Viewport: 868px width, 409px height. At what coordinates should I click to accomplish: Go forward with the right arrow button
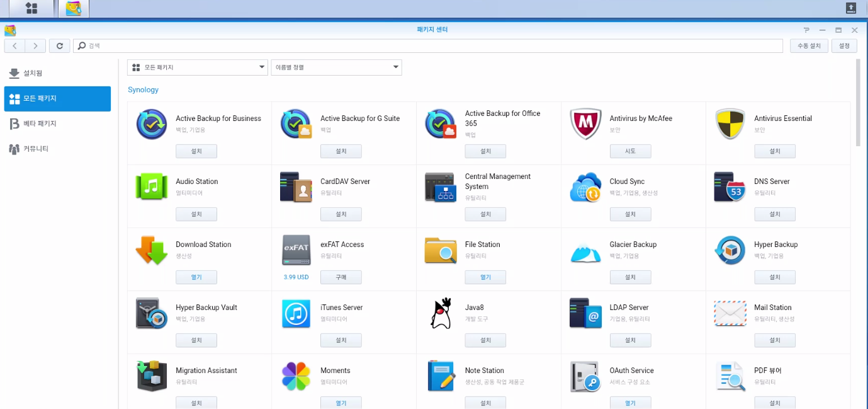(x=36, y=46)
